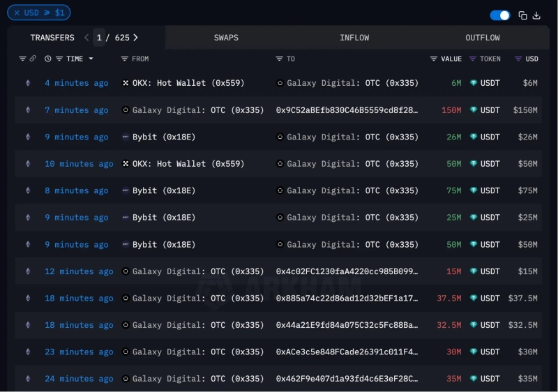Screen dimensions: 558x392
Task: Select the Outflow tab
Action: pyautogui.click(x=483, y=38)
